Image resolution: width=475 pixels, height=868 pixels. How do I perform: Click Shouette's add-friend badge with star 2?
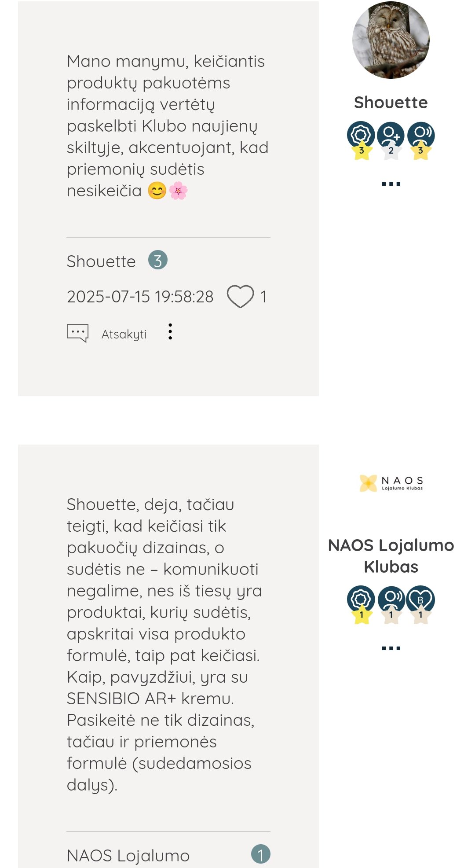pyautogui.click(x=391, y=140)
